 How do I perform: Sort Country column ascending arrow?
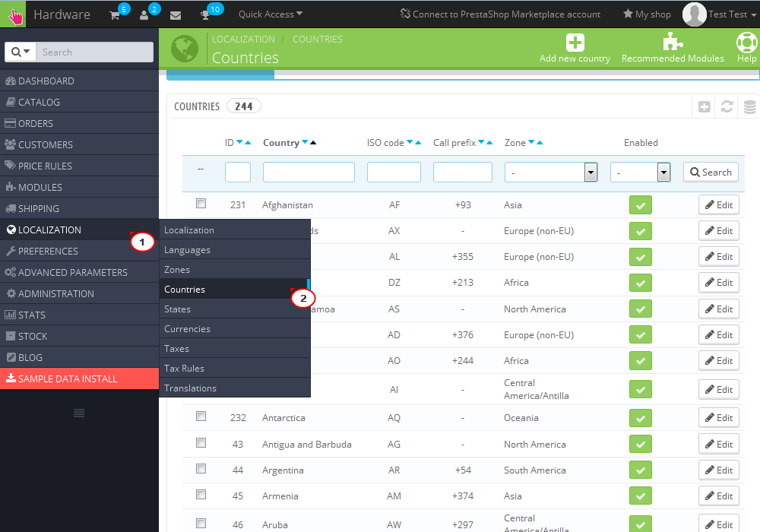pyautogui.click(x=313, y=142)
